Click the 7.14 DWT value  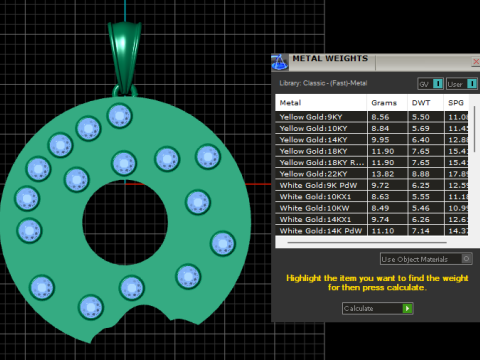(421, 231)
